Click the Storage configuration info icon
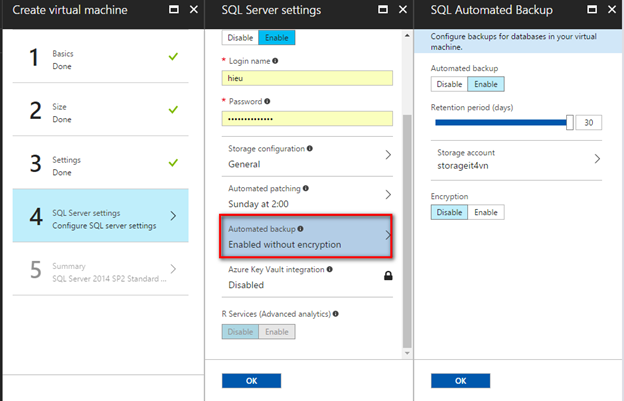The width and height of the screenshot is (624, 401). 310,149
